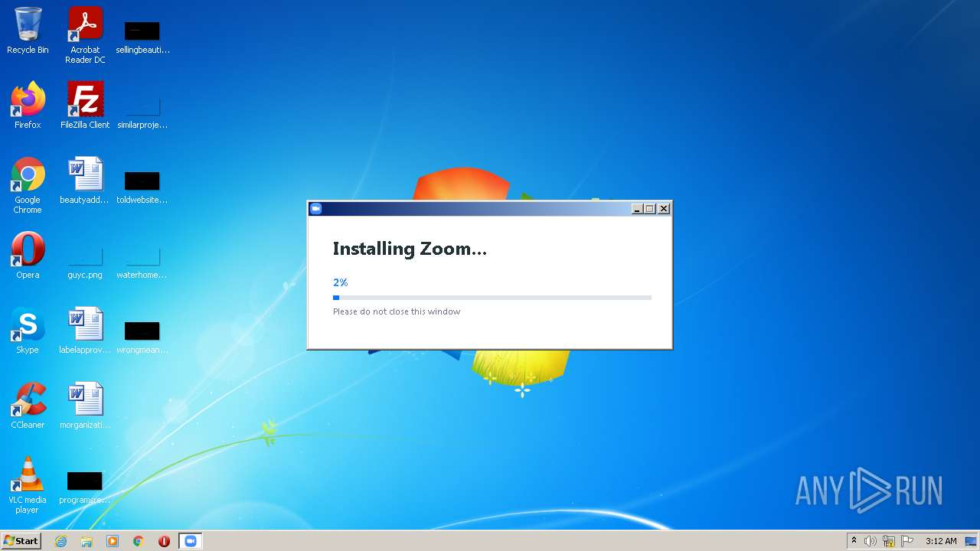Open Windows Explorer folder in taskbar
The image size is (980, 551).
click(x=87, y=541)
